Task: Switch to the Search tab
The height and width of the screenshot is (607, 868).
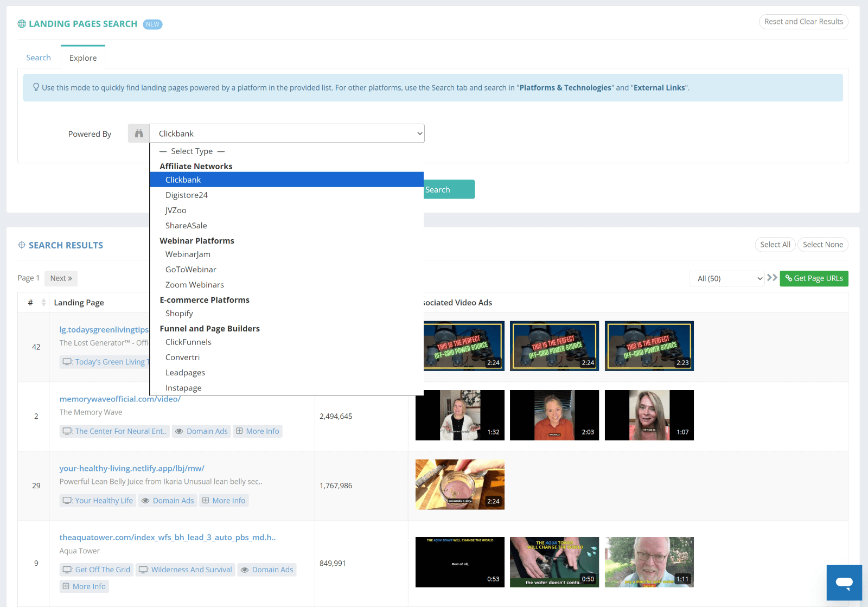Action: click(39, 57)
